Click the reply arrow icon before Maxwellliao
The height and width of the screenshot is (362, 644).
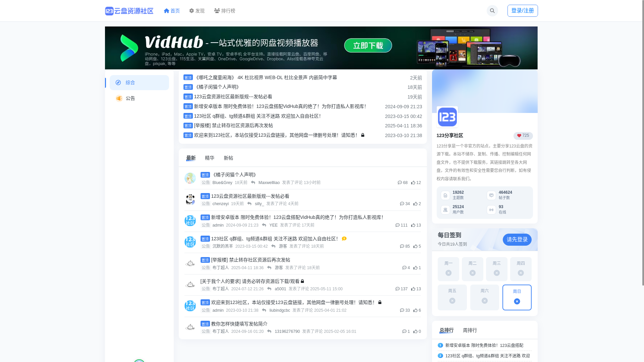point(253,183)
